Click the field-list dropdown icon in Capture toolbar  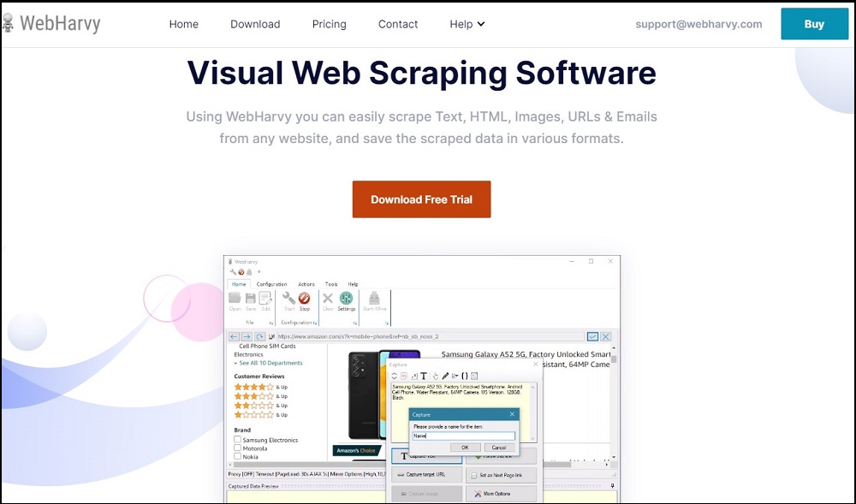(x=455, y=376)
